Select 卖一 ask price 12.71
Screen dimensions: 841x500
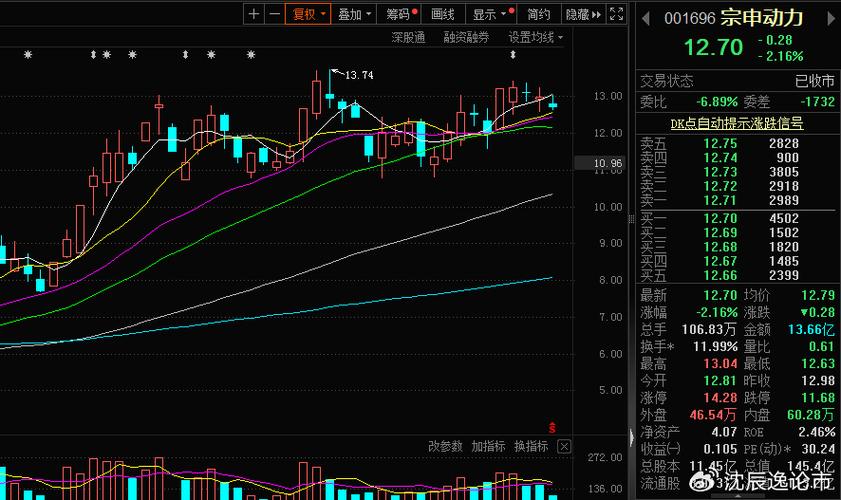720,201
